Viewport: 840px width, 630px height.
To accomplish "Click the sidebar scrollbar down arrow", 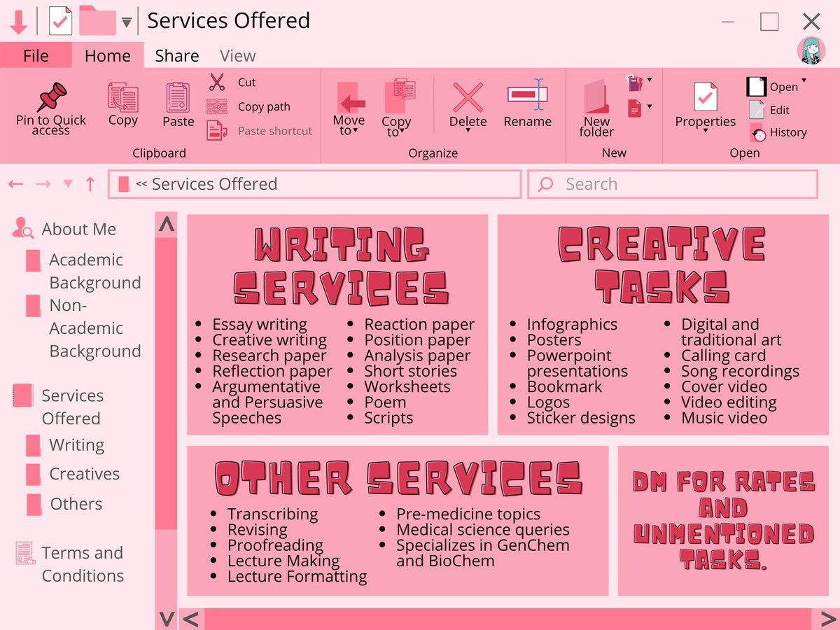I will click(167, 618).
